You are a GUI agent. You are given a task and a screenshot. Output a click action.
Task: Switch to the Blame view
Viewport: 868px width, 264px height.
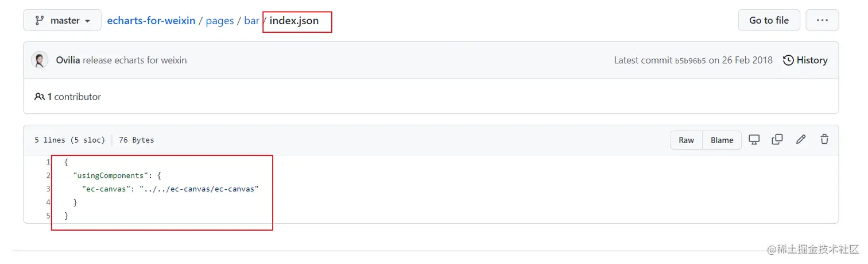pos(722,140)
